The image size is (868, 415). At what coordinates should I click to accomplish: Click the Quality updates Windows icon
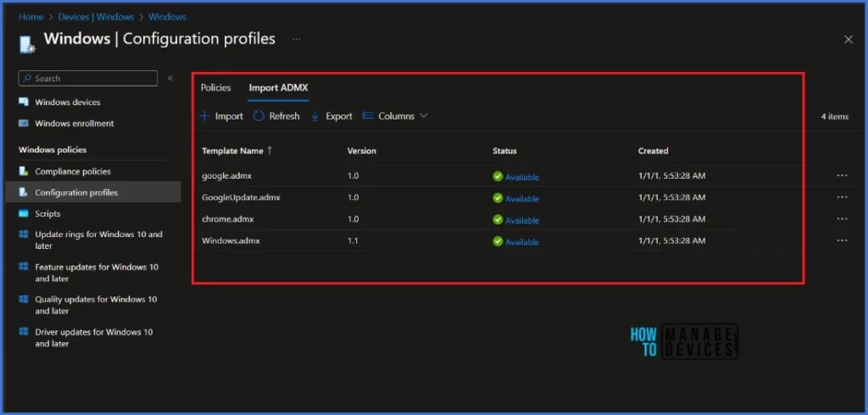click(x=23, y=299)
